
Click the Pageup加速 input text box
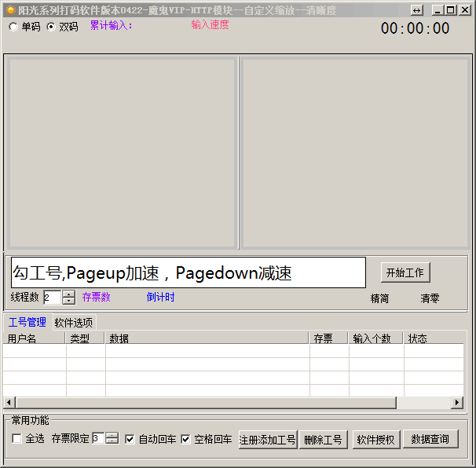[x=189, y=272]
